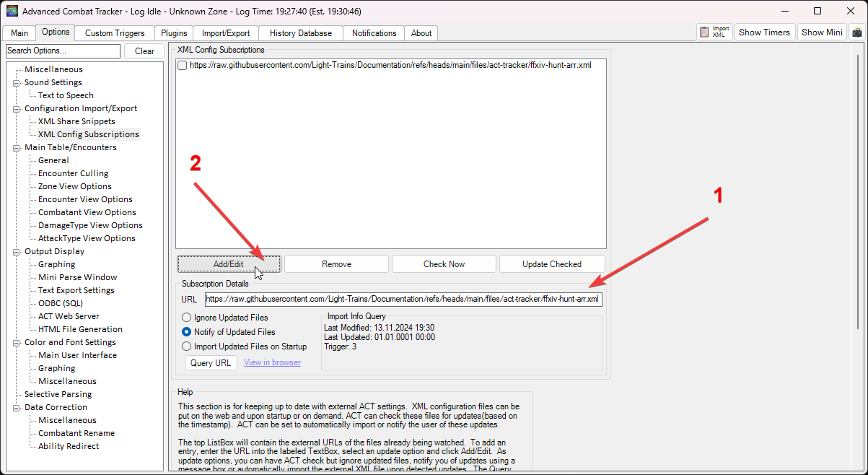Image resolution: width=868 pixels, height=475 pixels.
Task: Collapse the Sound Settings tree node
Action: point(17,82)
